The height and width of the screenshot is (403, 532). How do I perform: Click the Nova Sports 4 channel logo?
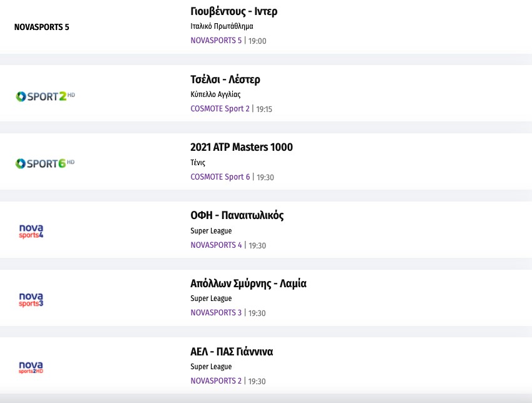pyautogui.click(x=31, y=231)
